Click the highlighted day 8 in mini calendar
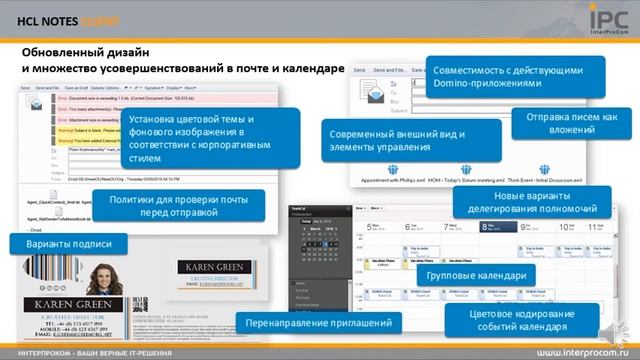The width and height of the screenshot is (640, 360). pos(325,244)
